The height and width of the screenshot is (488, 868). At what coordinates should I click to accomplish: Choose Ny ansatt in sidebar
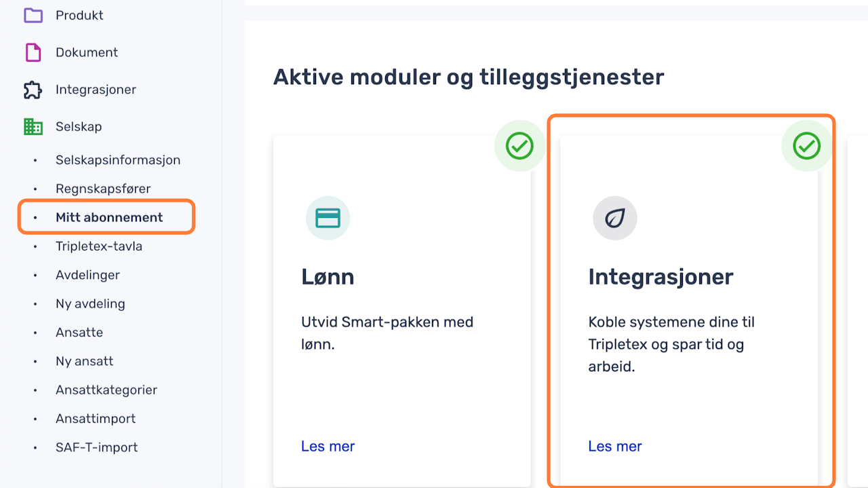(x=84, y=361)
